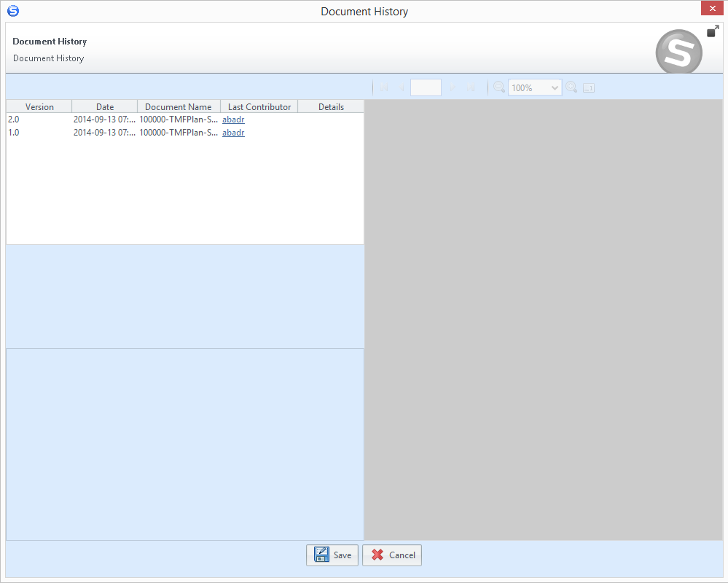Click the date cell of version 2.0

point(104,120)
